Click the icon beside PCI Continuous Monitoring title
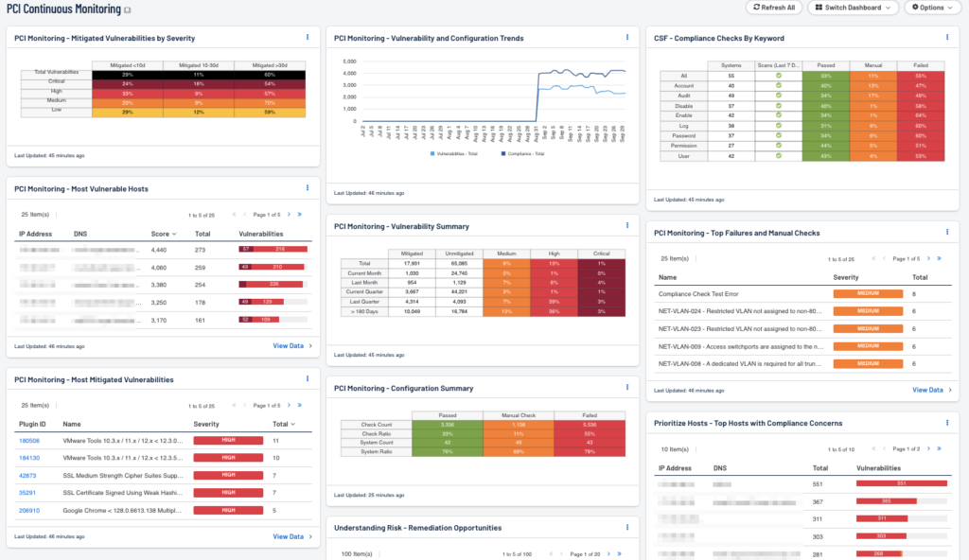969x560 pixels. 128,10
